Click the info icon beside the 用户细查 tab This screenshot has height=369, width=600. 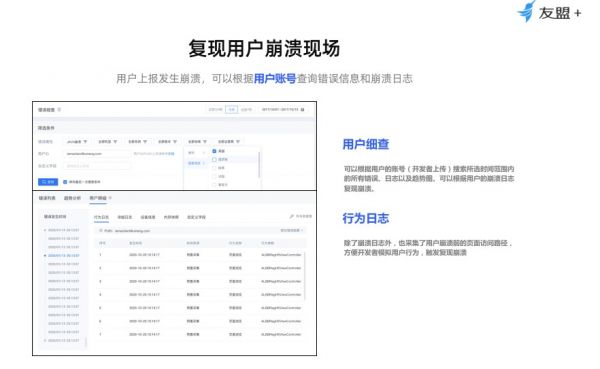coord(110,198)
